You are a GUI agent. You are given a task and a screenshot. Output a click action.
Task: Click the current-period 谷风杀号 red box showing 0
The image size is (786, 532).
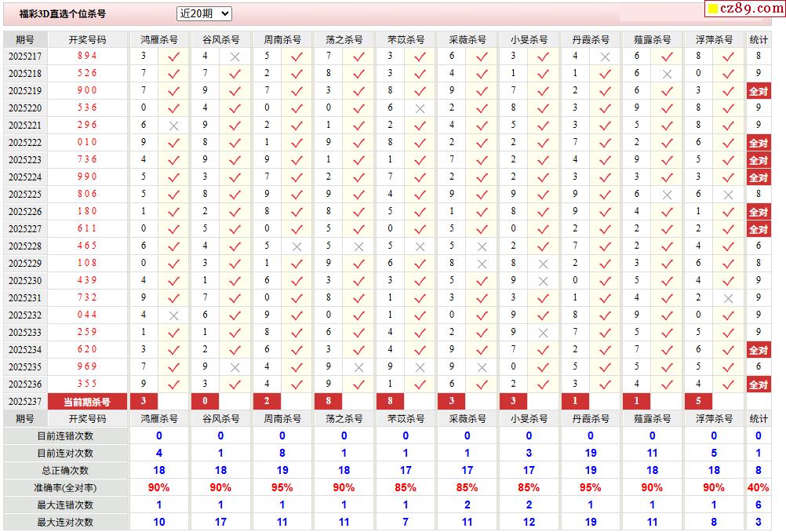coord(205,401)
